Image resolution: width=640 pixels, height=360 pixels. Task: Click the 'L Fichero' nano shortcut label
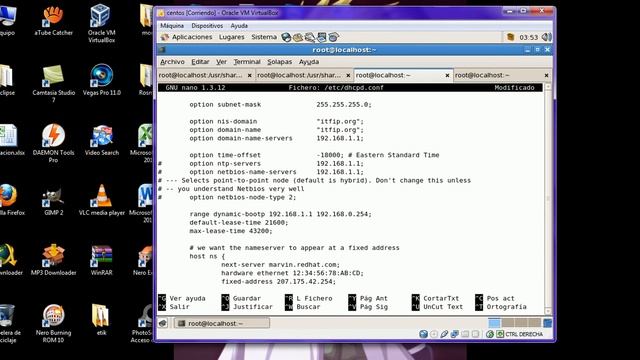(x=314, y=298)
